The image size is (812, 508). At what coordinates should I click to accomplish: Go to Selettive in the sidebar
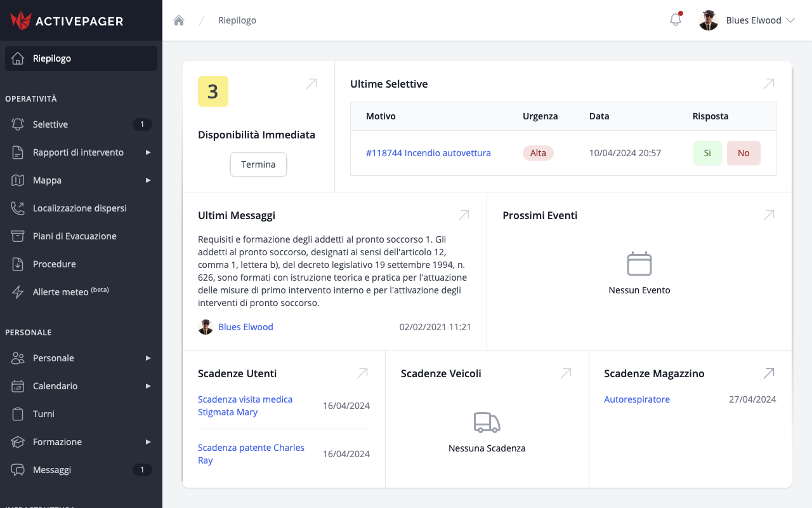(51, 124)
